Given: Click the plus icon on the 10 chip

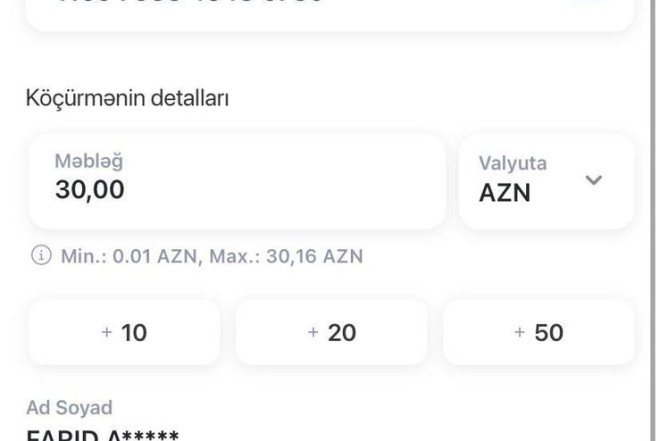Looking at the screenshot, I should click(106, 332).
